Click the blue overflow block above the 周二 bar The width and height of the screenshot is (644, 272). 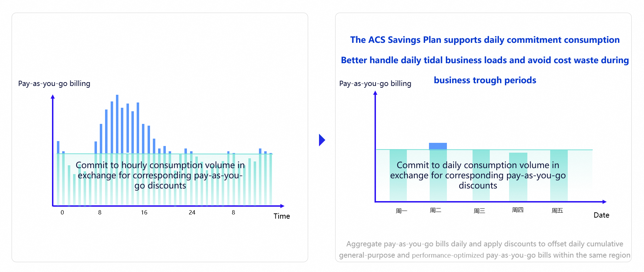click(x=438, y=146)
